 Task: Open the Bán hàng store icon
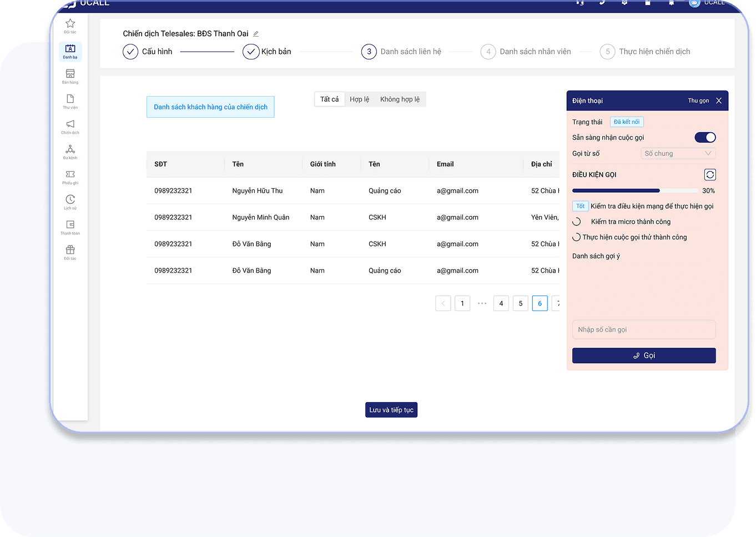click(70, 76)
